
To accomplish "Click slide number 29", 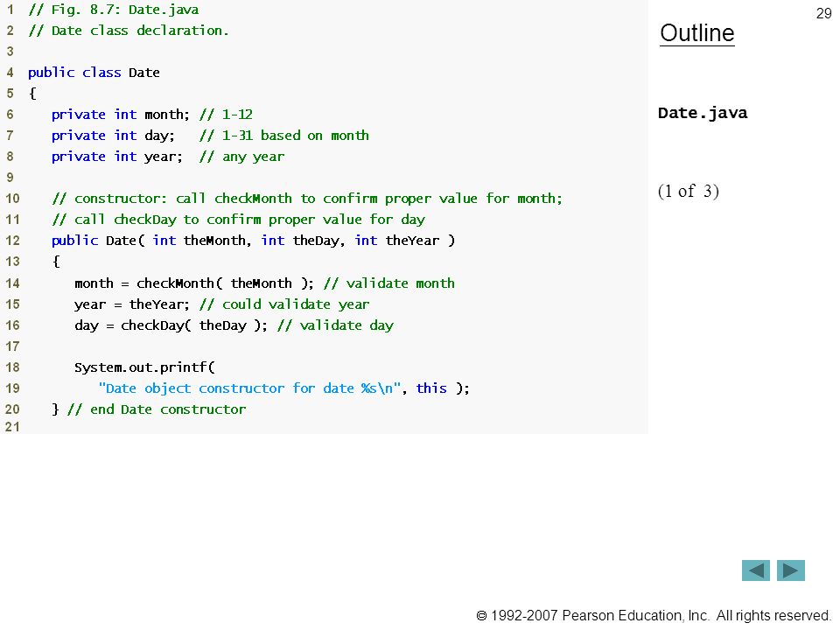I will 823,13.
